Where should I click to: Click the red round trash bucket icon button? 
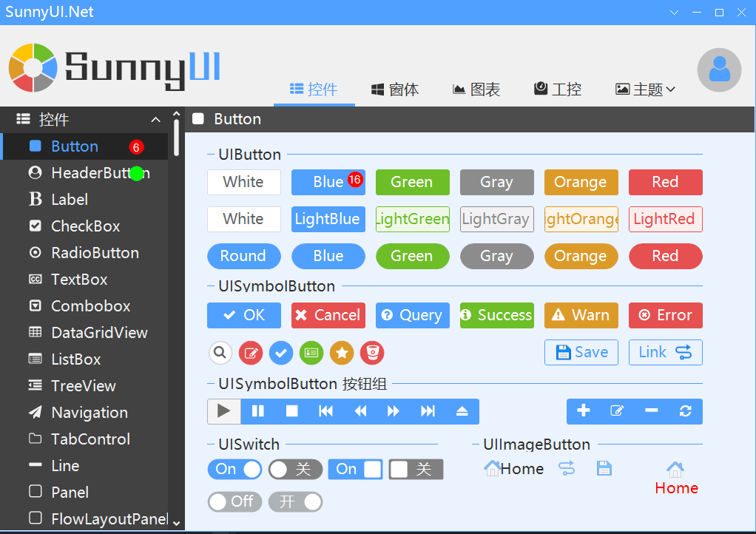(x=372, y=353)
